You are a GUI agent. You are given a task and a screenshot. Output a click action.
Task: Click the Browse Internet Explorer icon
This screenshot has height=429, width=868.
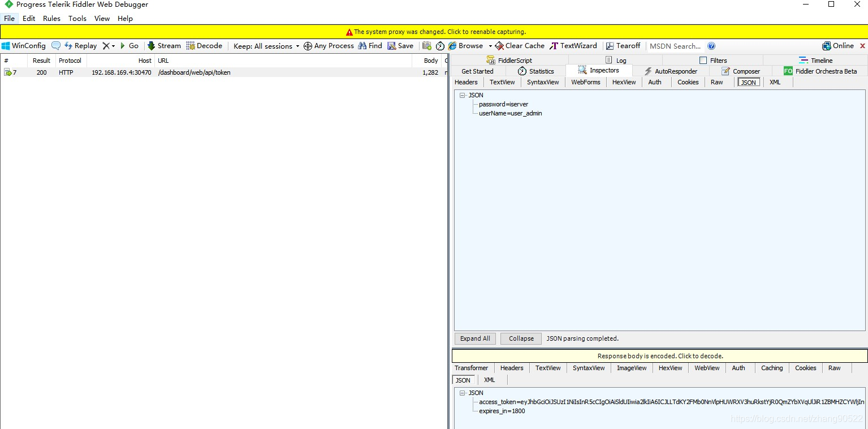452,46
